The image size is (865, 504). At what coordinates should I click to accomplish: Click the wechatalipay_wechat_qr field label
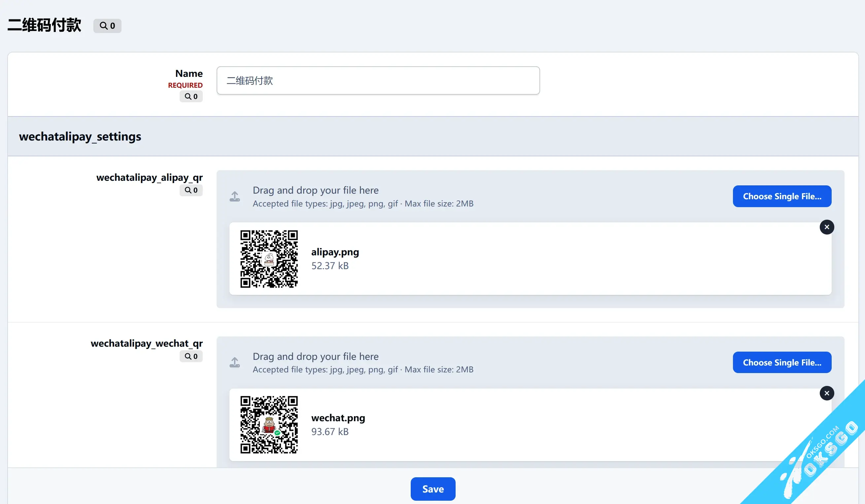(147, 343)
